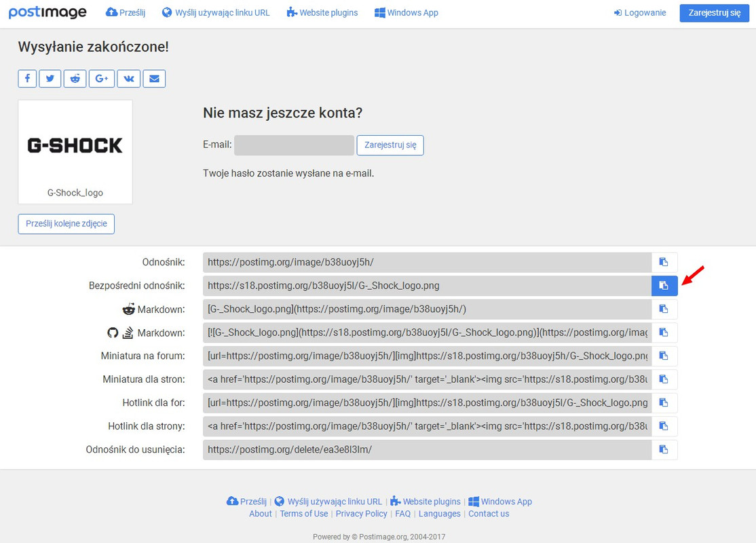Screen dimensions: 756x543
Task: Copy the Odnośnik do usunięcia link
Action: [664, 449]
